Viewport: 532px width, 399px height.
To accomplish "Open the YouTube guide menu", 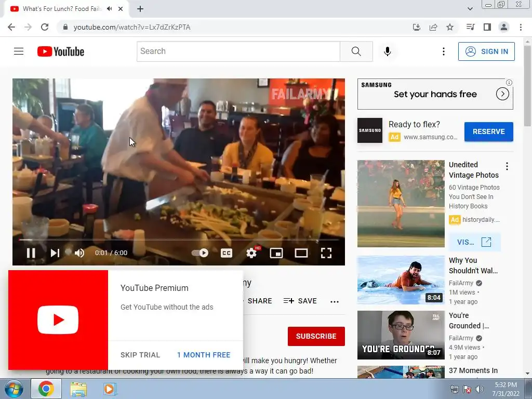I will 19,51.
